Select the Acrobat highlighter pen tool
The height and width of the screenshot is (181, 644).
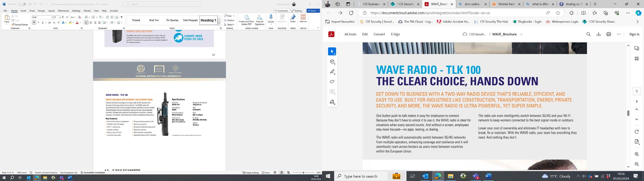pos(332,72)
